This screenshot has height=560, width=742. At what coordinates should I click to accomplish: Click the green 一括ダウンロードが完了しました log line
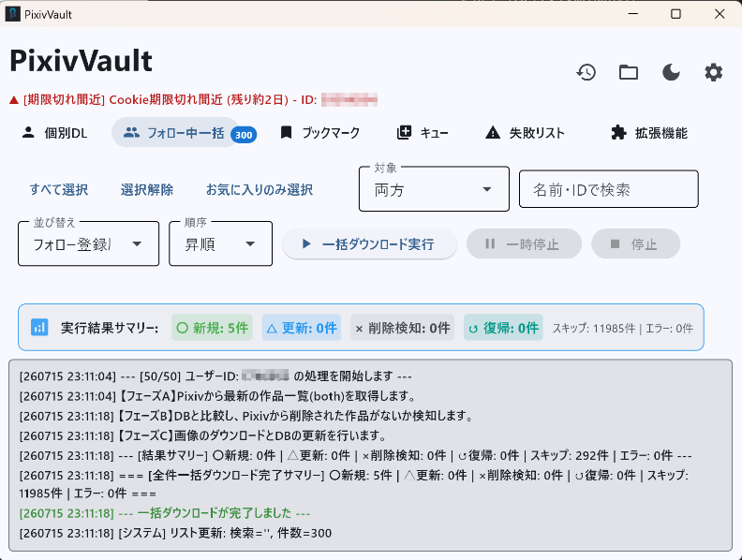[165, 513]
